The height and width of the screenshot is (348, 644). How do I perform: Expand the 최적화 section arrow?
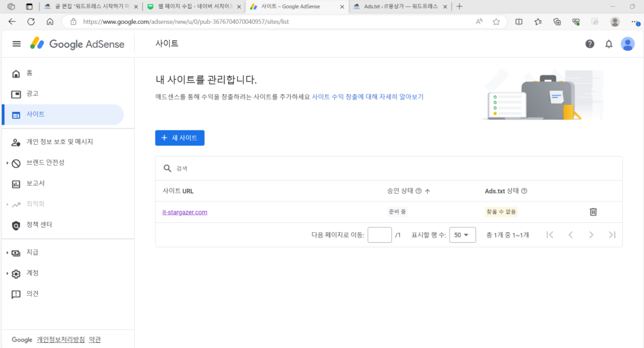(8, 204)
